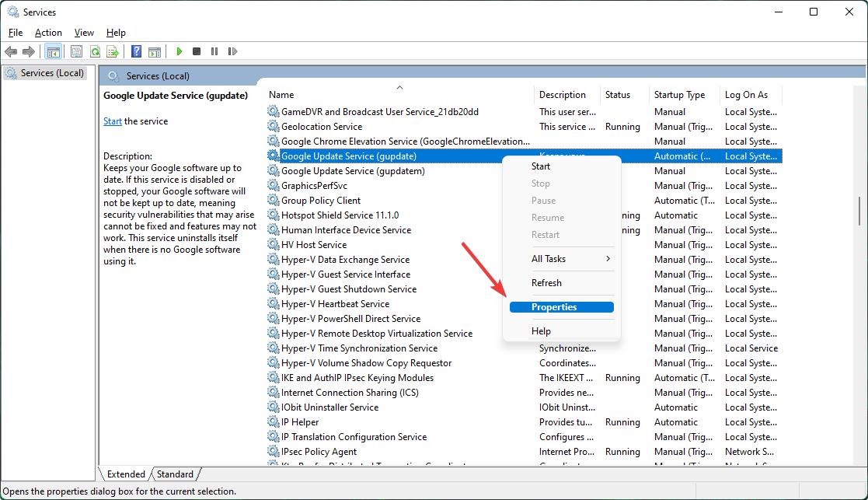The height and width of the screenshot is (500, 868).
Task: Choose Start in the context menu
Action: pyautogui.click(x=562, y=166)
